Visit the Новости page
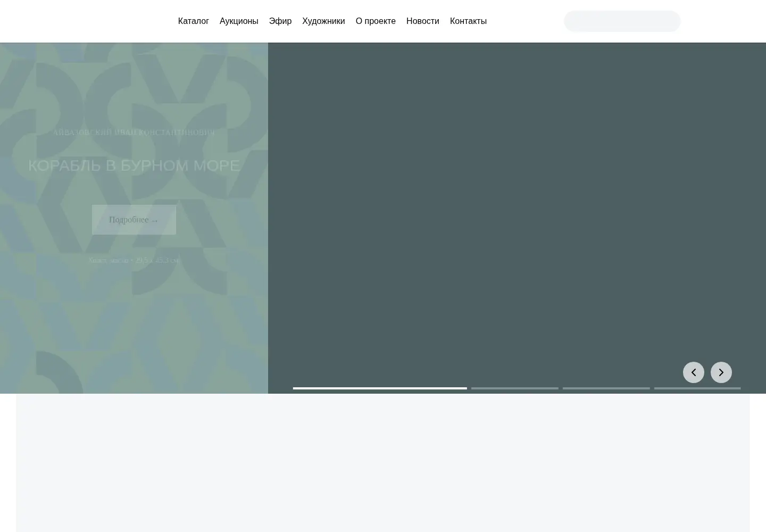Image resolution: width=766 pixels, height=532 pixels. coord(423,21)
